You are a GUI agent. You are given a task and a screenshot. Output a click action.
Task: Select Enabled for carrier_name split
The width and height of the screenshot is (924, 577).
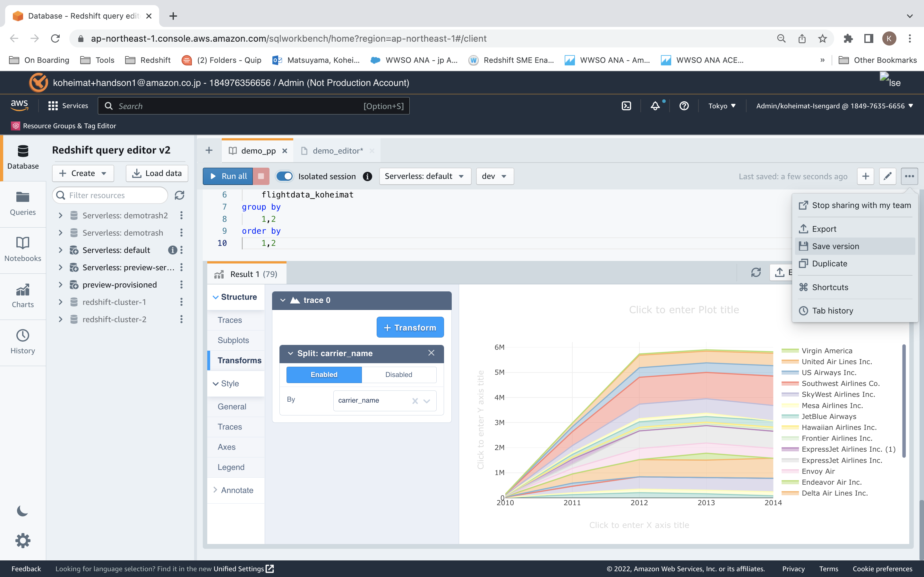point(324,375)
